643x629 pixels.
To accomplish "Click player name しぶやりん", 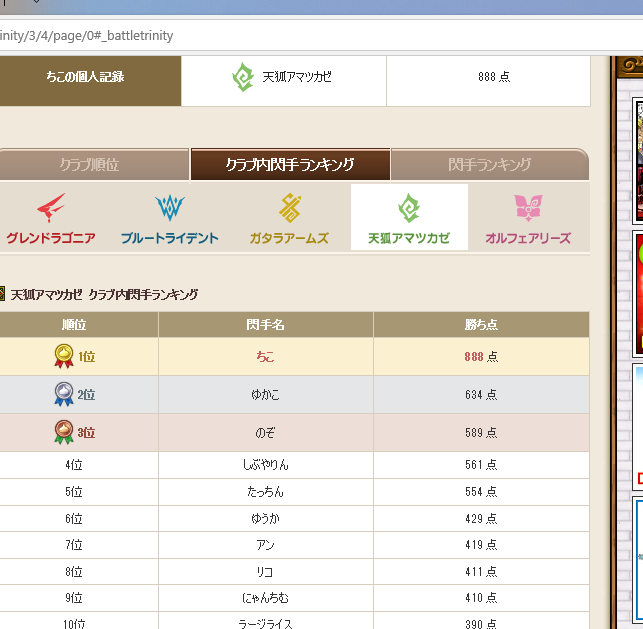I will point(266,465).
